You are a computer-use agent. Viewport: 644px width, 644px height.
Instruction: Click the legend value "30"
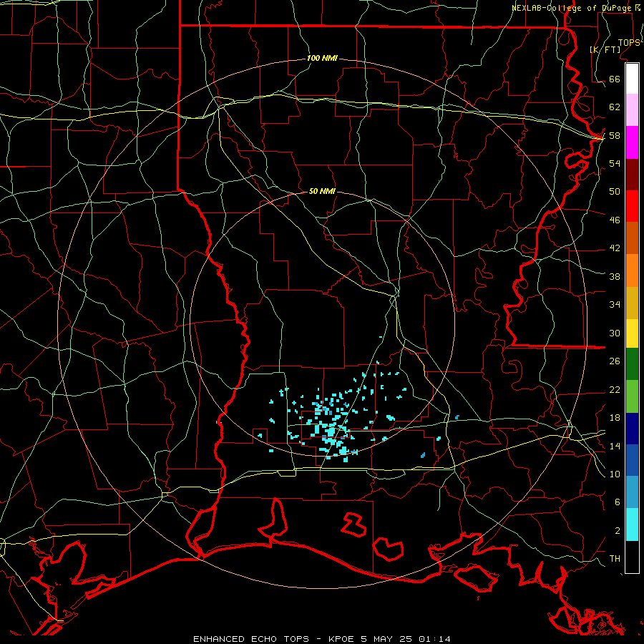[615, 333]
